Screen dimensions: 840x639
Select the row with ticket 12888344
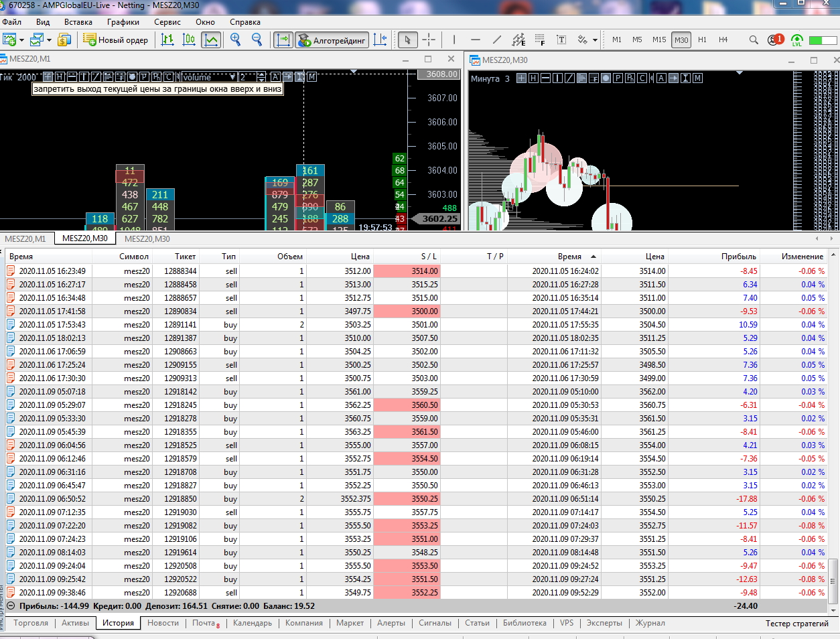417,271
